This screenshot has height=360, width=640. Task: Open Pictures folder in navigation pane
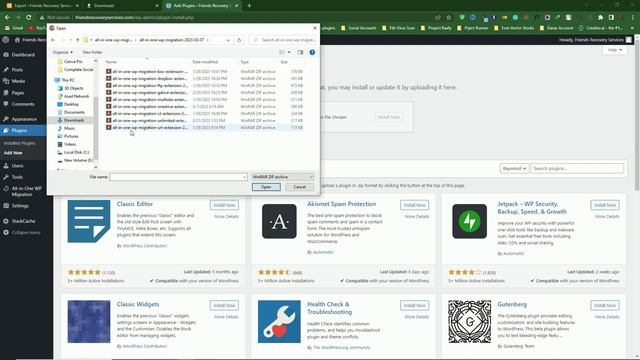[x=71, y=136]
